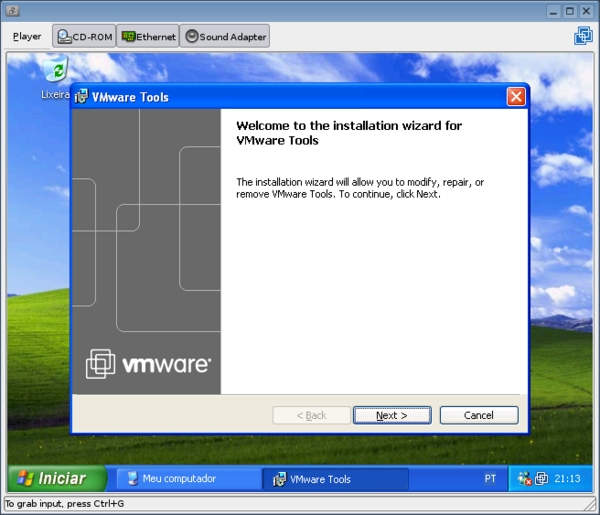Click the security alert tray icon
Screen dimensions: 600x515
[x=524, y=479]
